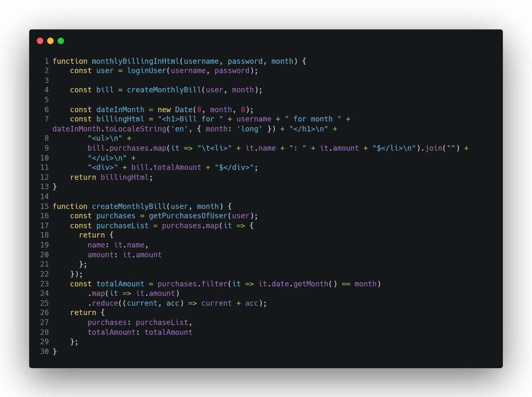This screenshot has width=532, height=397.
Task: Click the "<ul>\n" string on line 8
Action: (x=105, y=138)
